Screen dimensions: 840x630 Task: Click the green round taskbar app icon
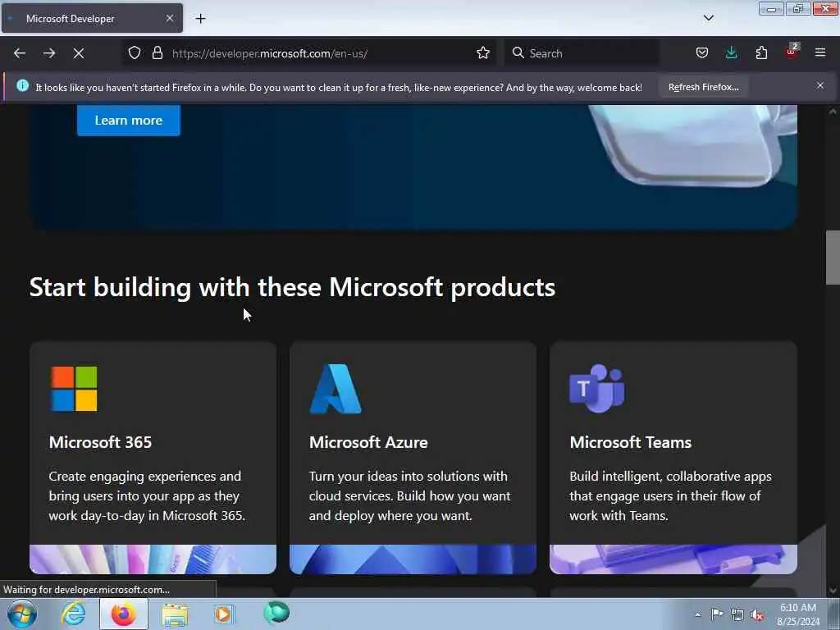276,612
